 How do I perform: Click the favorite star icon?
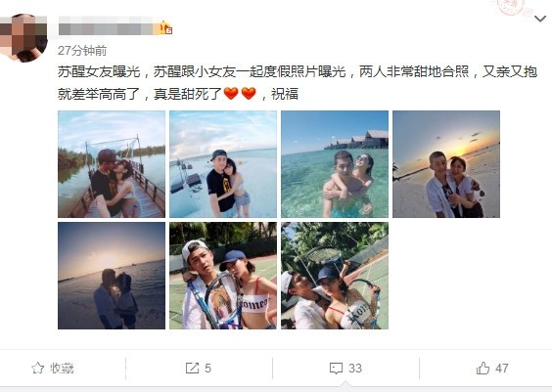[x=37, y=369]
